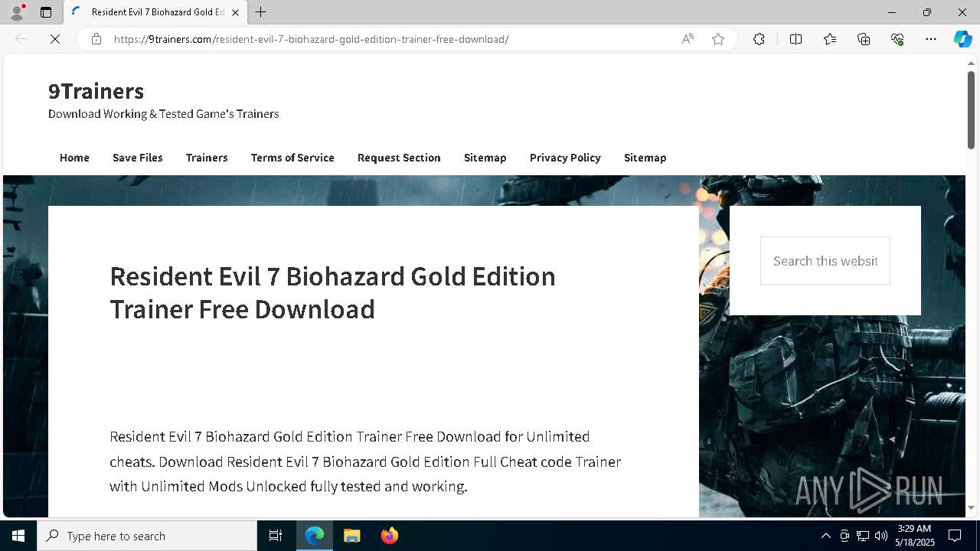
Task: Toggle the Split screen icon
Action: click(795, 39)
